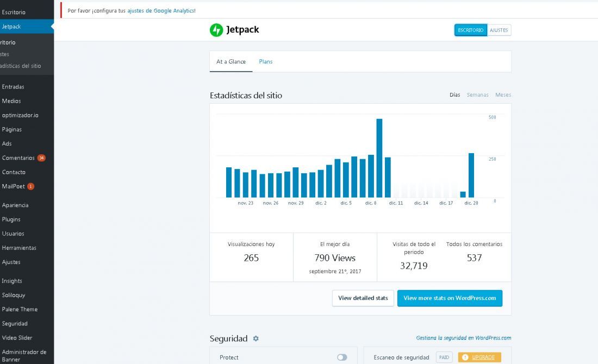
Task: Click the 265 Visualizaciones hoy value
Action: [x=251, y=258]
